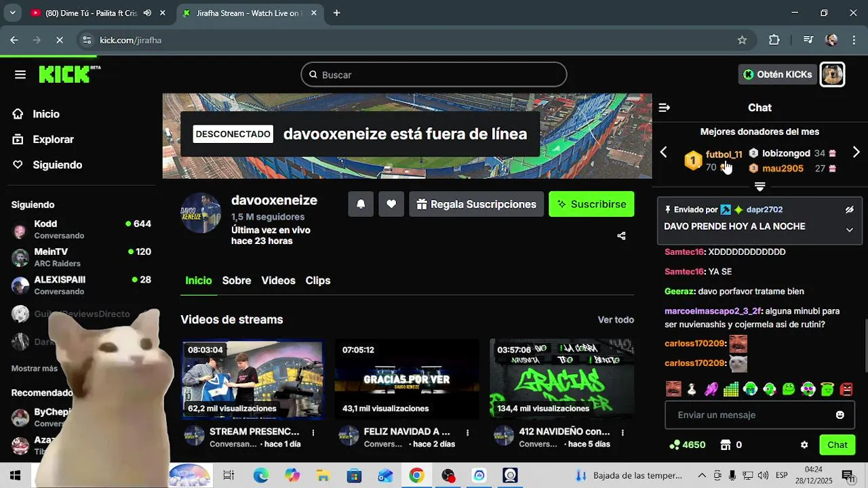The height and width of the screenshot is (488, 868).
Task: Open Chrome tab search dropdown
Action: click(x=12, y=13)
